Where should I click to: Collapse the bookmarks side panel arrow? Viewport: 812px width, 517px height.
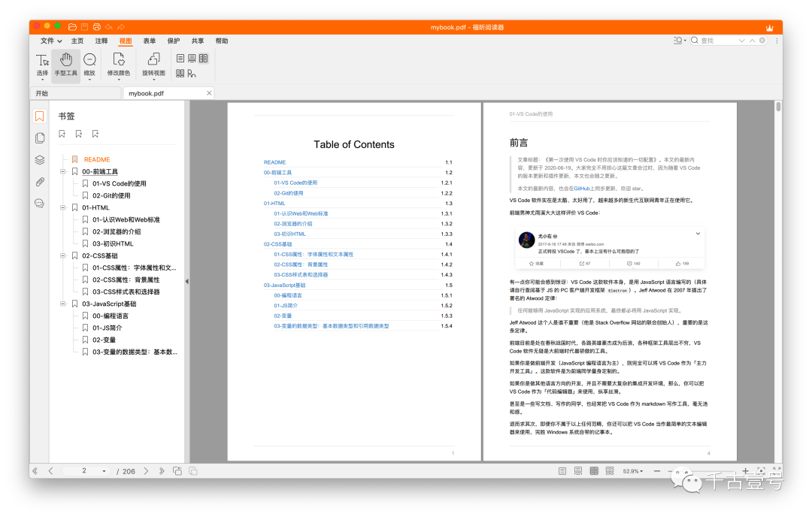click(187, 282)
